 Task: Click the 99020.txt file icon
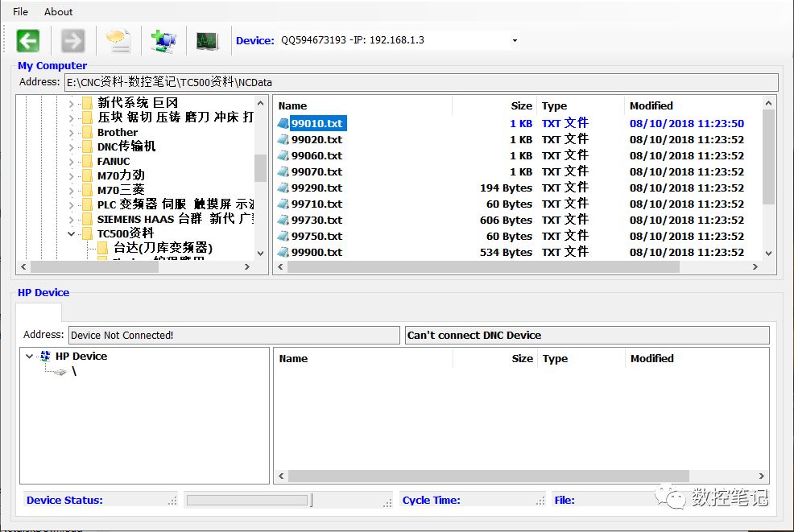point(283,140)
